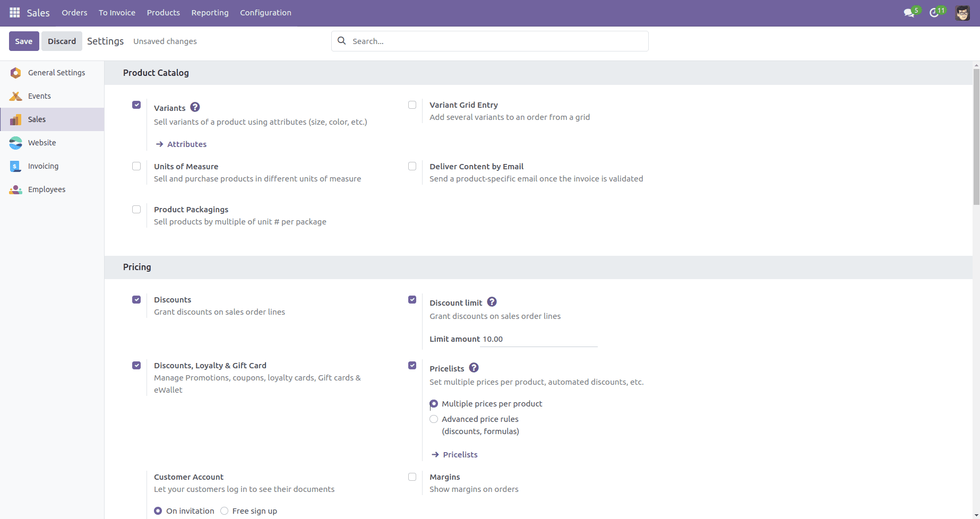980x519 pixels.
Task: Click the settings Search field
Action: [x=490, y=41]
